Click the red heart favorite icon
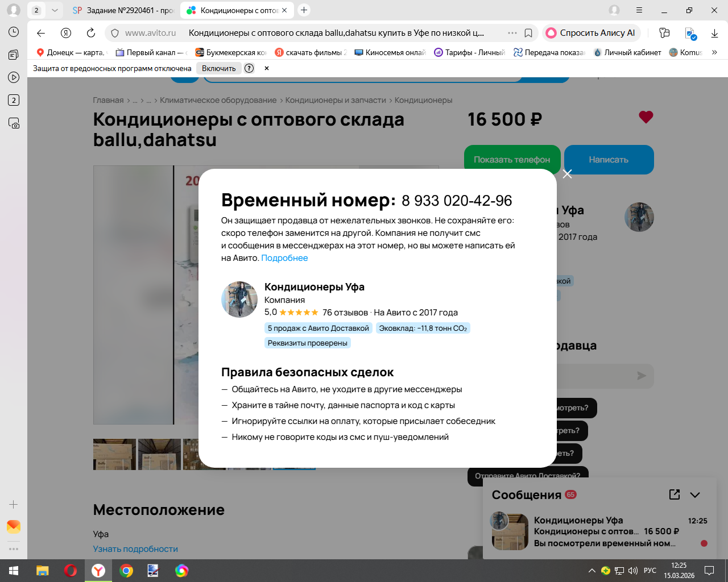728x582 pixels. point(646,117)
